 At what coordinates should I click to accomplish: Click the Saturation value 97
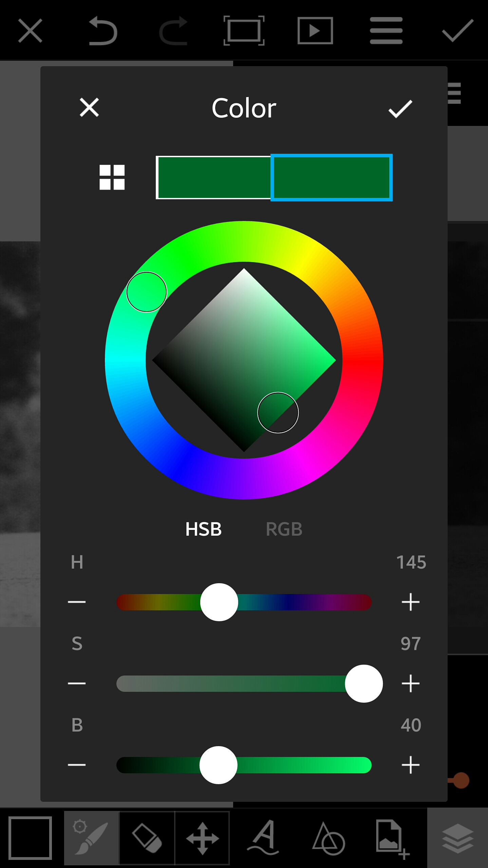tap(411, 644)
